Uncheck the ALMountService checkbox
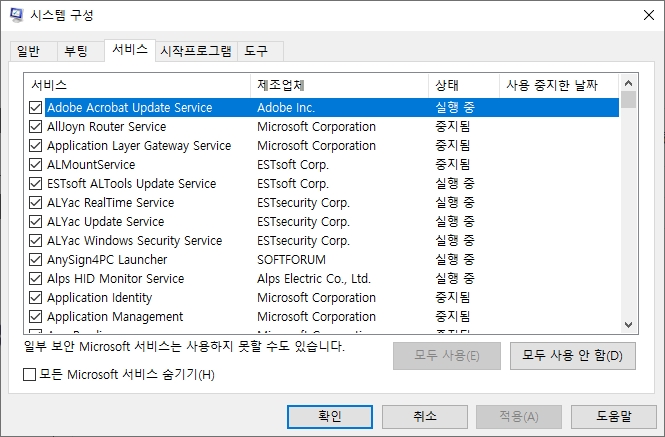The width and height of the screenshot is (665, 437). (x=36, y=165)
